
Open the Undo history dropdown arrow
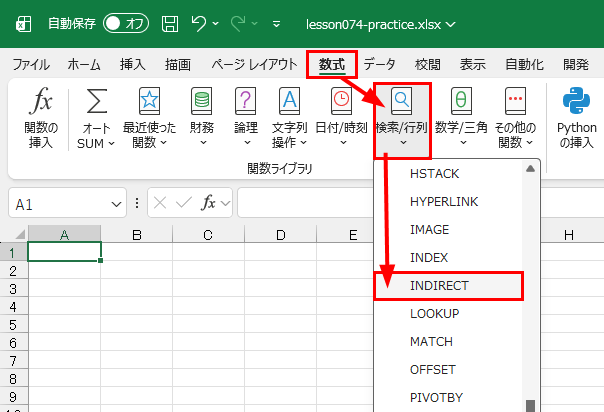[216, 24]
